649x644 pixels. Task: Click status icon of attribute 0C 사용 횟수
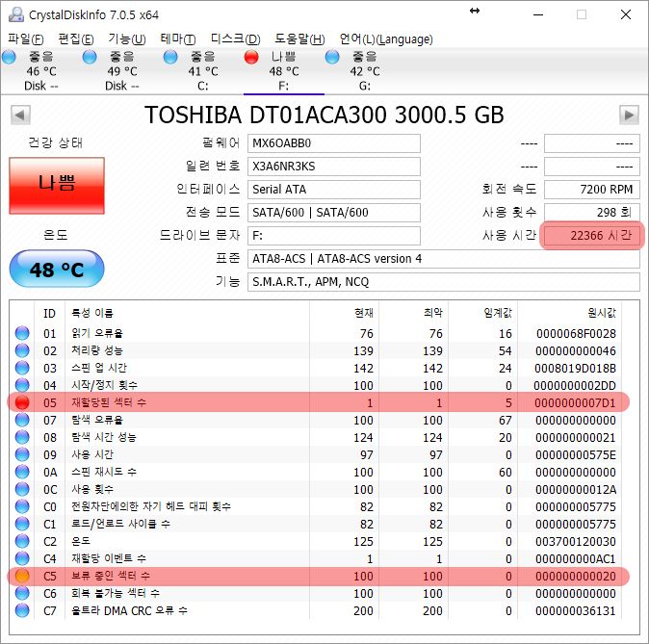[x=22, y=489]
